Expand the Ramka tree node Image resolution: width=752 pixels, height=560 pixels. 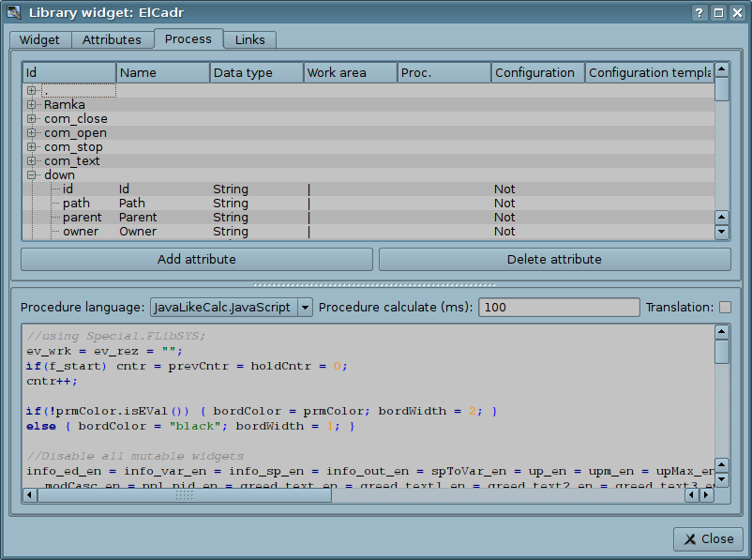31,105
